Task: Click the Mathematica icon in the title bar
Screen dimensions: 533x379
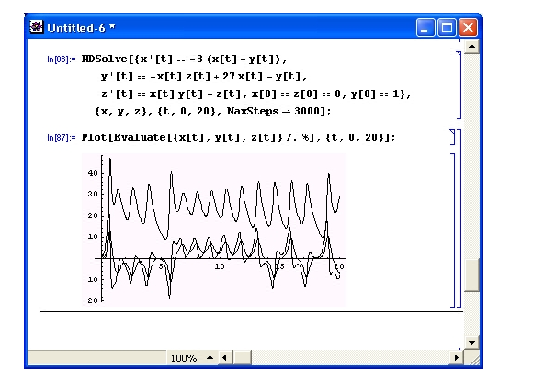Action: 36,27
